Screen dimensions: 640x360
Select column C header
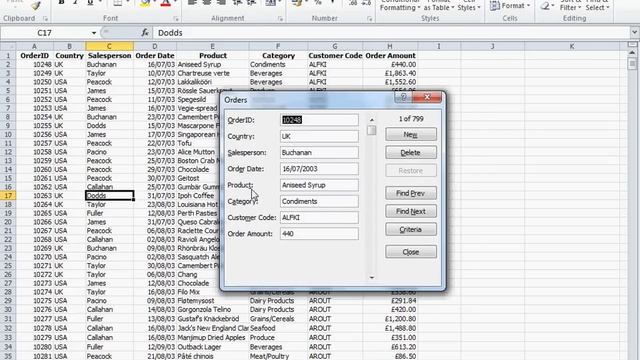click(109, 46)
